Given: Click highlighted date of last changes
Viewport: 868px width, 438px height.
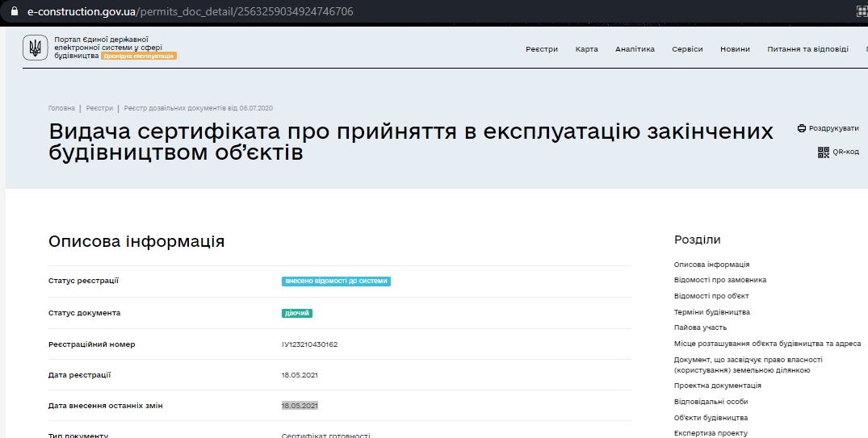Looking at the screenshot, I should coord(300,406).
